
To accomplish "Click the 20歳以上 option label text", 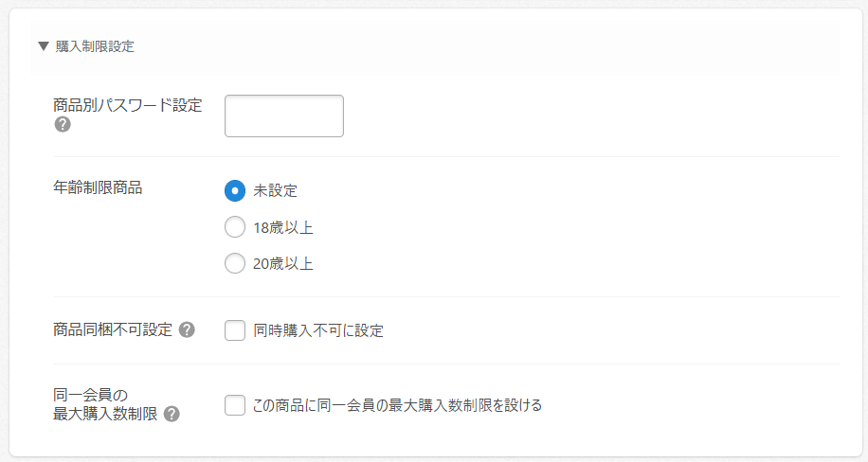I will point(283,264).
